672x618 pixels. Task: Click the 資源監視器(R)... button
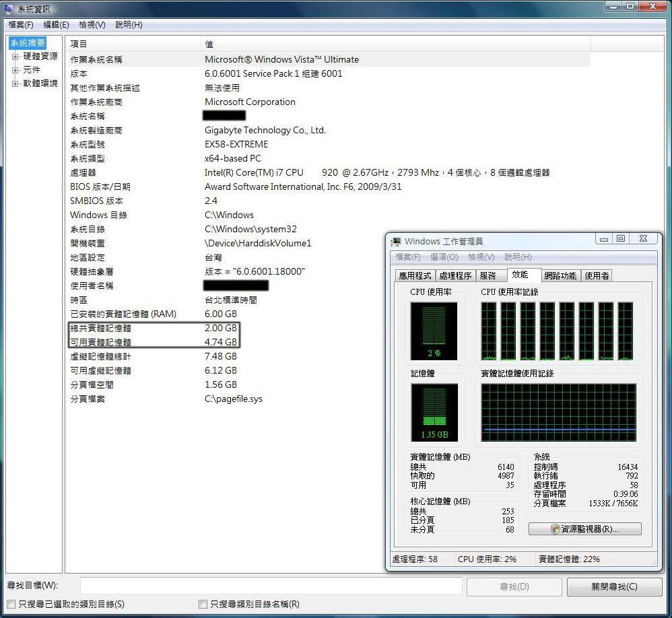pos(584,529)
